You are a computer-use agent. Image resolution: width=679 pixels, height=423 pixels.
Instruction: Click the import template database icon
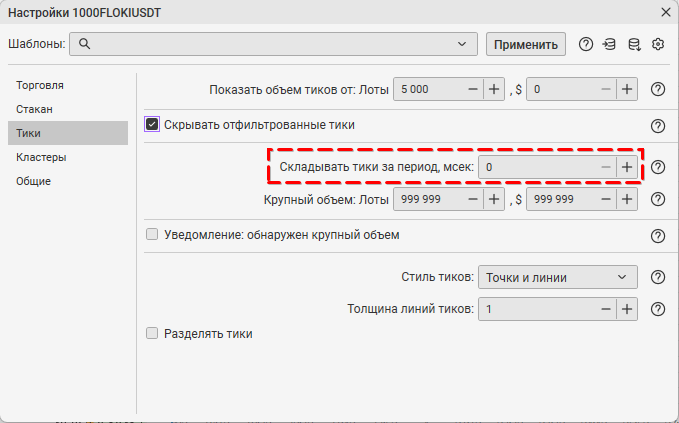(609, 44)
